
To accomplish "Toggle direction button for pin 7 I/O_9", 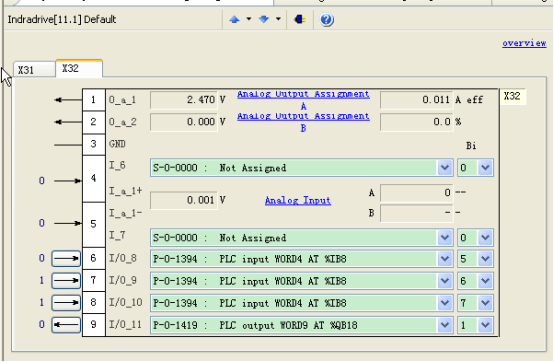I will tap(66, 281).
